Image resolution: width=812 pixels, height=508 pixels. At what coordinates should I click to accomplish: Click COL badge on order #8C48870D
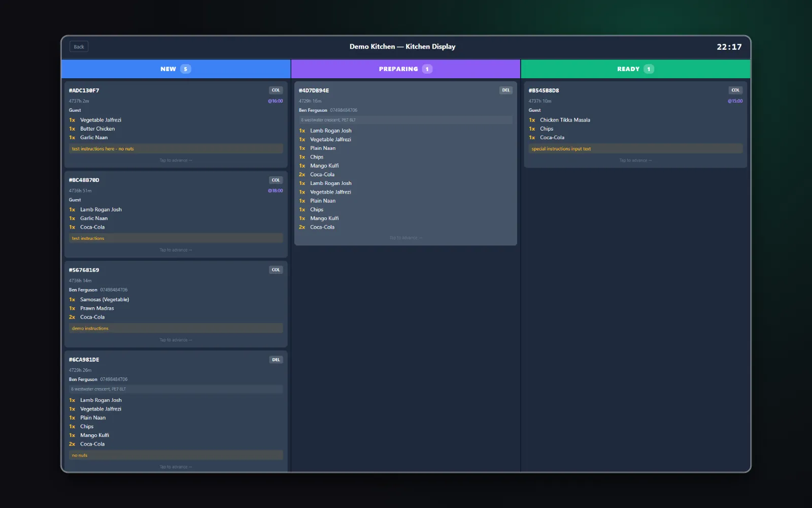pos(276,180)
